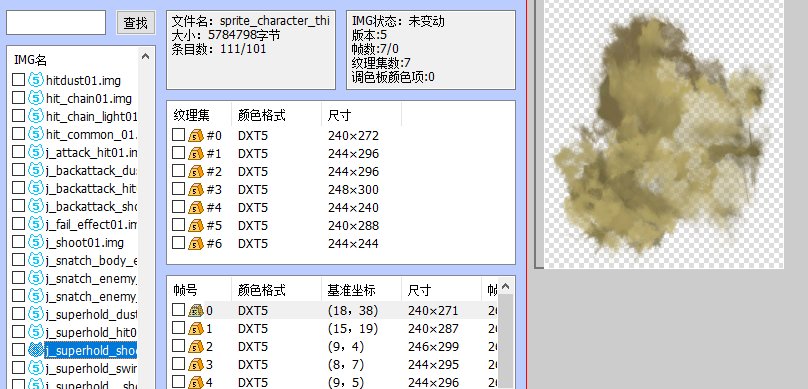The image size is (808, 389).
Task: Click IMG list scroll up arrow
Action: (145, 56)
